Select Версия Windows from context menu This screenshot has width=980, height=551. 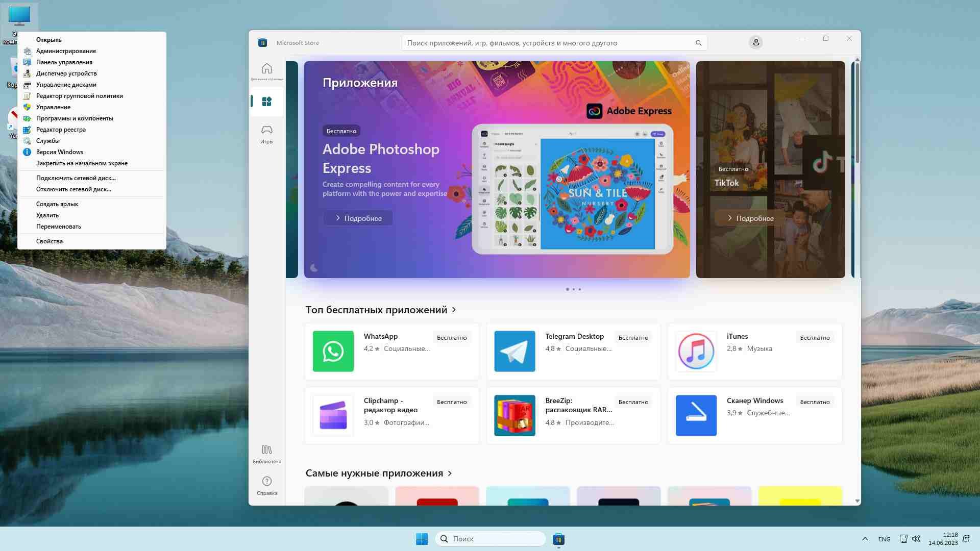tap(59, 152)
